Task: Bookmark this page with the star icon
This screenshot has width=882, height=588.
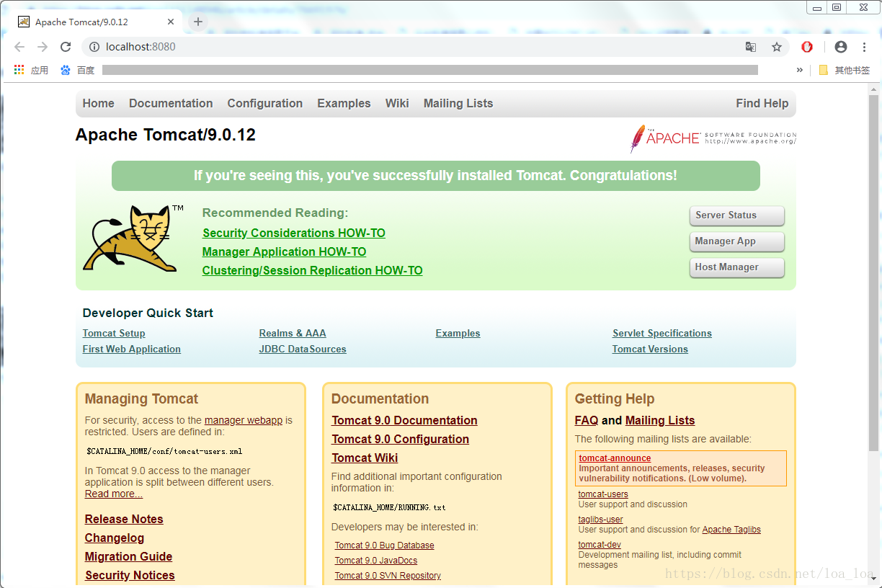Action: pos(777,47)
